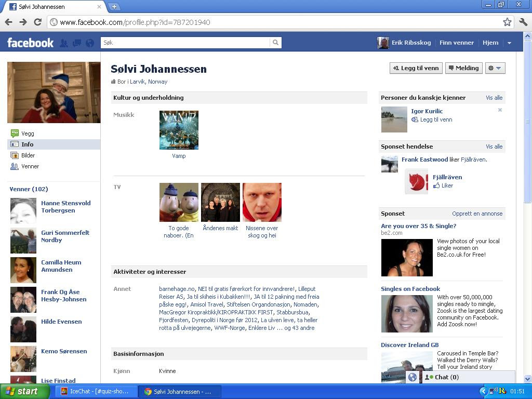Open new browser tab

click(x=114, y=6)
